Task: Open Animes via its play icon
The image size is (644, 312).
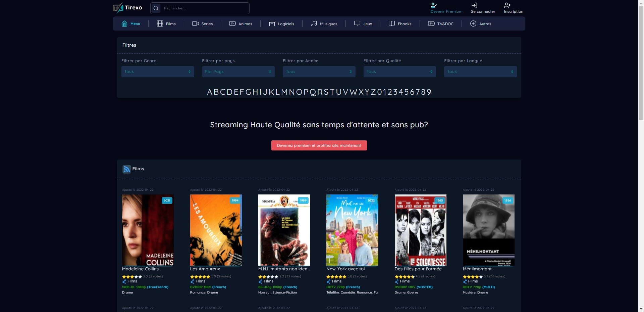Action: 232,24
